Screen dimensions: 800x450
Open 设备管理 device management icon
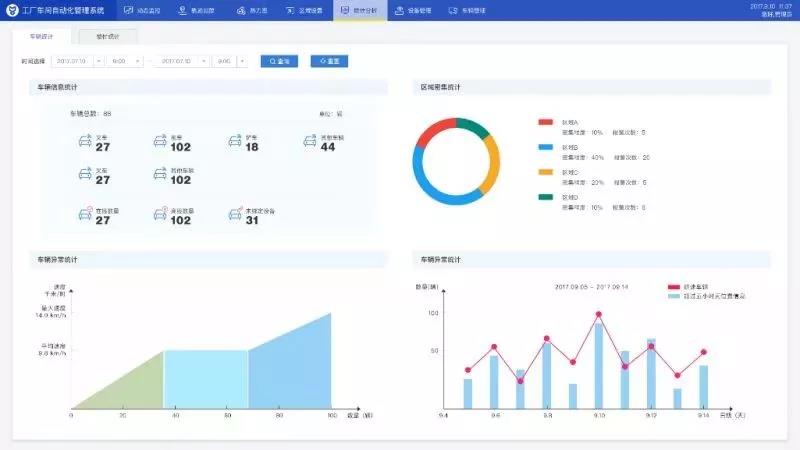point(399,11)
